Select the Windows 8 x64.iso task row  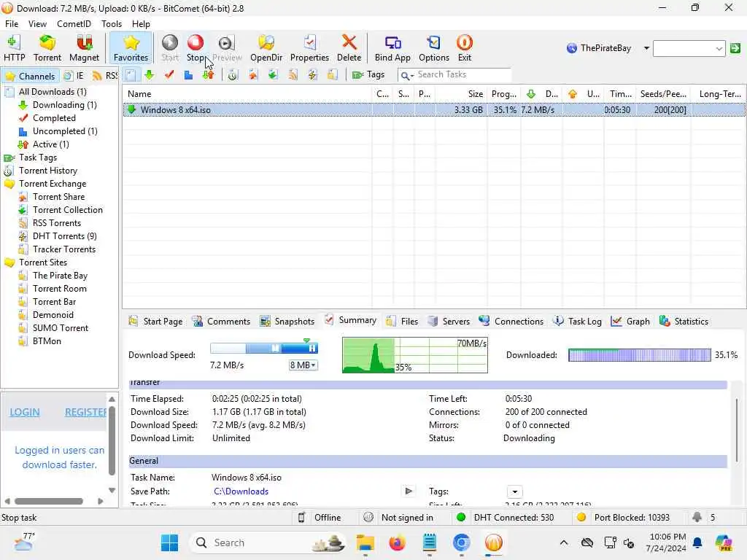[x=434, y=110]
